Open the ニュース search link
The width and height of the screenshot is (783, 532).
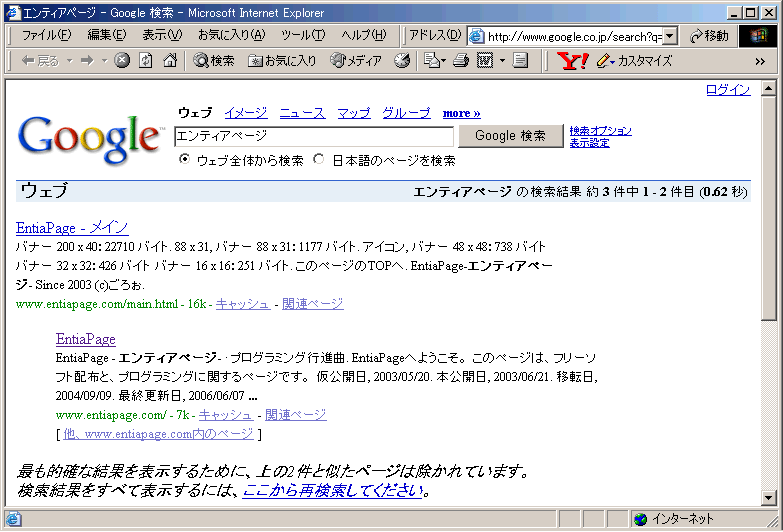point(302,113)
